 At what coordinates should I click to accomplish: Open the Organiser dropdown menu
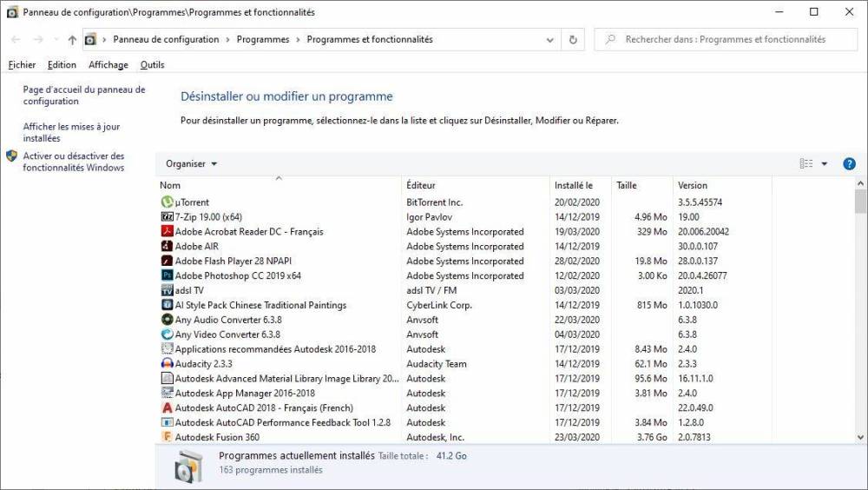[192, 163]
